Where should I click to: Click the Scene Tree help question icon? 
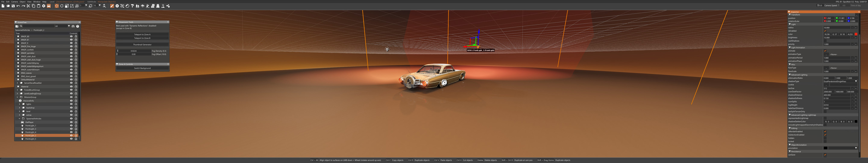tap(77, 26)
